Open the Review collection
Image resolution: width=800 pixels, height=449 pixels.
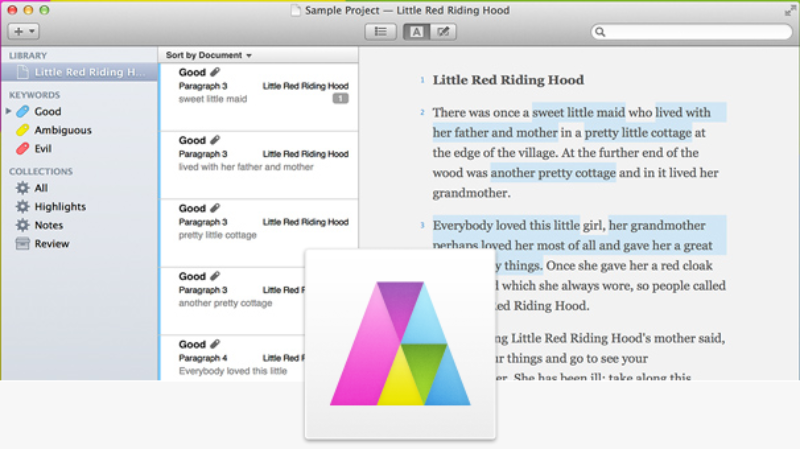(52, 243)
